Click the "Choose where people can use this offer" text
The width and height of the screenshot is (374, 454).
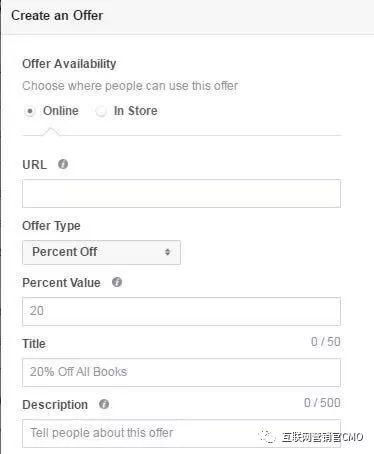pyautogui.click(x=130, y=86)
